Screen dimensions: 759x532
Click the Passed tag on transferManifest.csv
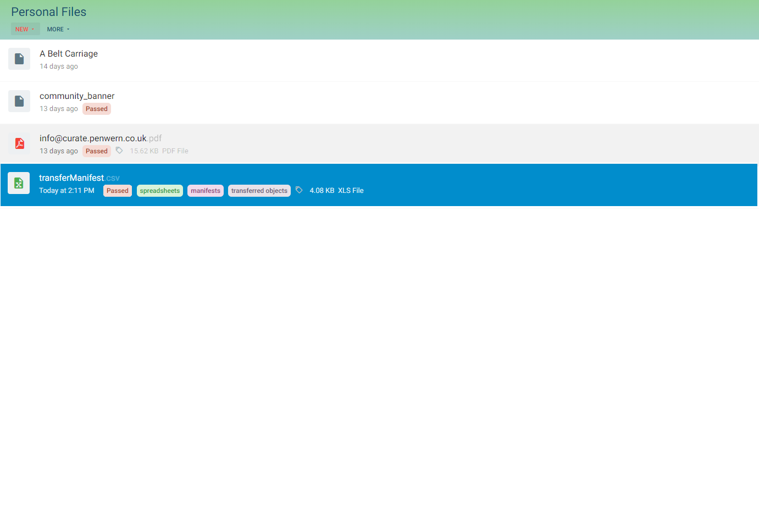[x=118, y=191]
